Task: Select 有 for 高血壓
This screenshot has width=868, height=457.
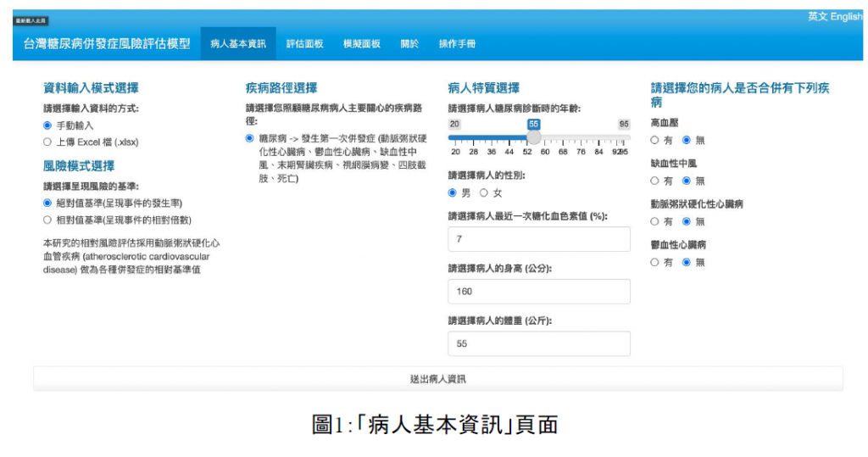Action: click(x=655, y=140)
